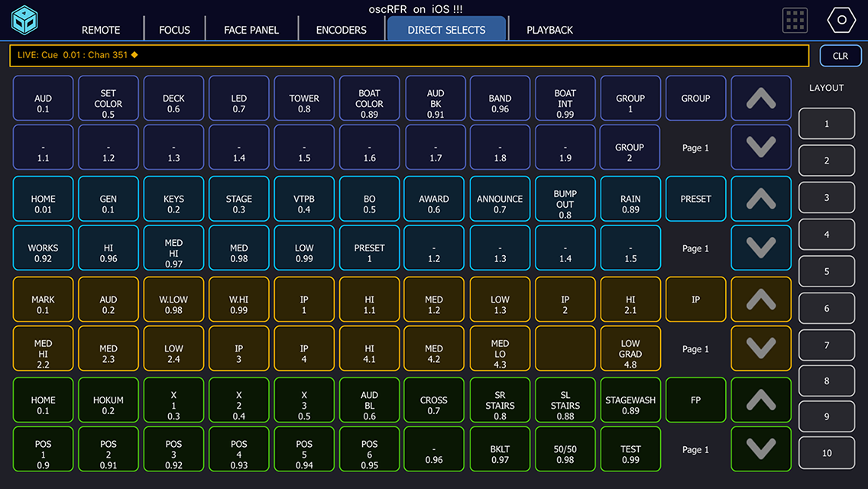Select group SET COLOR 0.5

tap(108, 98)
